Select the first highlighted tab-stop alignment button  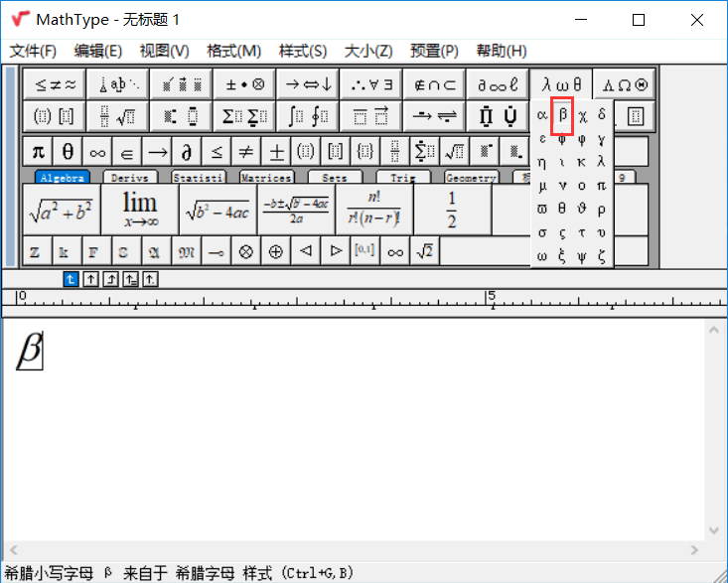[x=71, y=279]
